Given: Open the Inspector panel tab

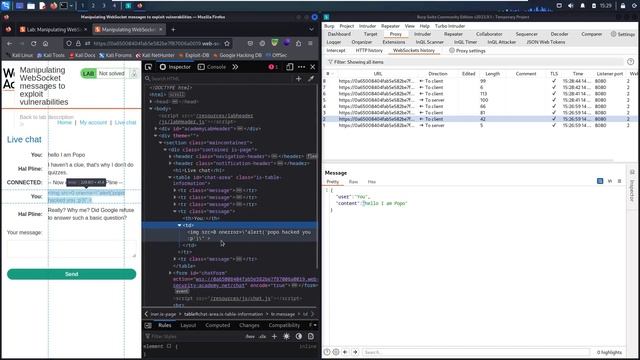Looking at the screenshot, I should point(175,67).
